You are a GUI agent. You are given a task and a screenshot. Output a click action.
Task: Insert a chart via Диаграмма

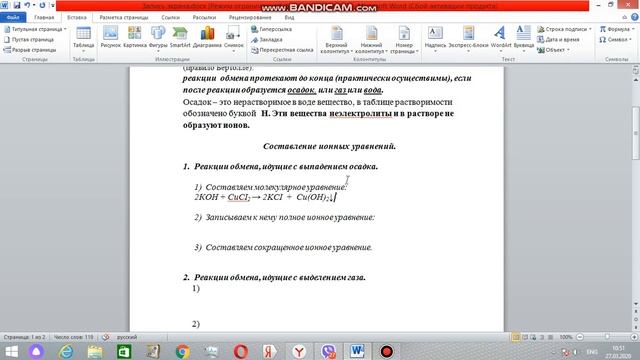(x=207, y=38)
